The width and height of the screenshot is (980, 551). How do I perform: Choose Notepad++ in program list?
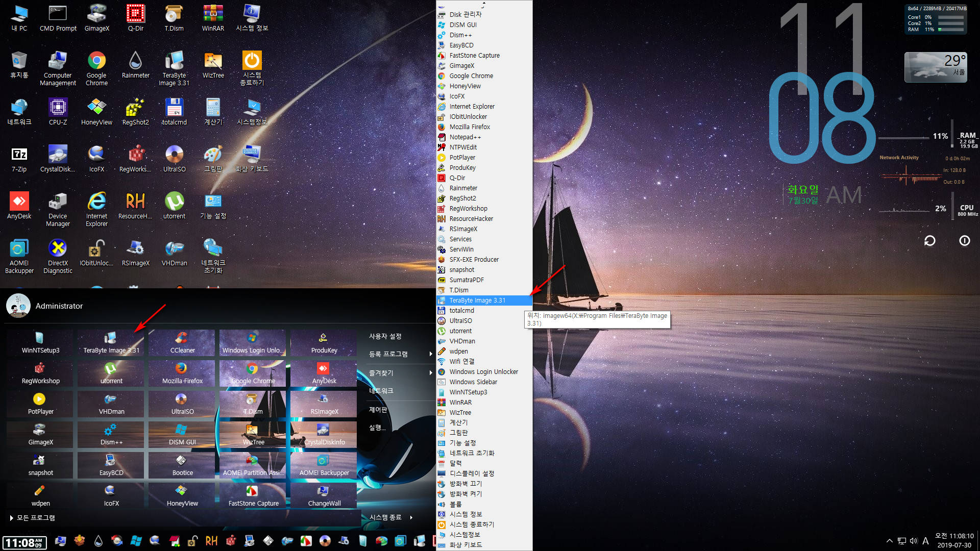tap(484, 137)
